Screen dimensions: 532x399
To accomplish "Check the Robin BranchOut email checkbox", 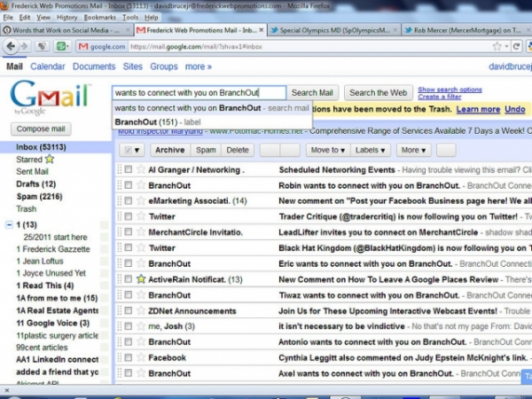I will (x=129, y=185).
